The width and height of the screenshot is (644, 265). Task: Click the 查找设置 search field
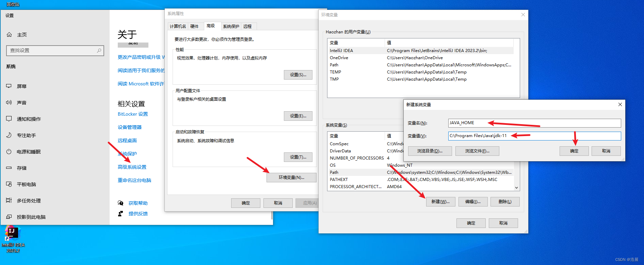tap(55, 50)
